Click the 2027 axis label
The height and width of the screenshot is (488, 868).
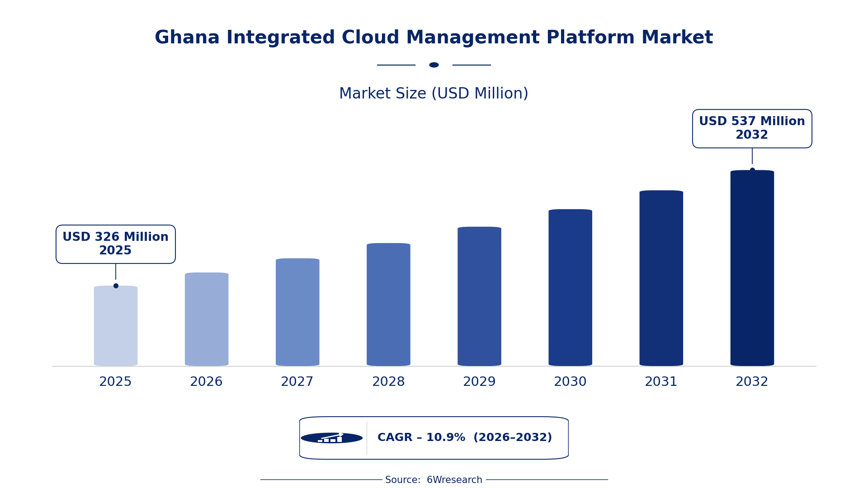click(297, 382)
